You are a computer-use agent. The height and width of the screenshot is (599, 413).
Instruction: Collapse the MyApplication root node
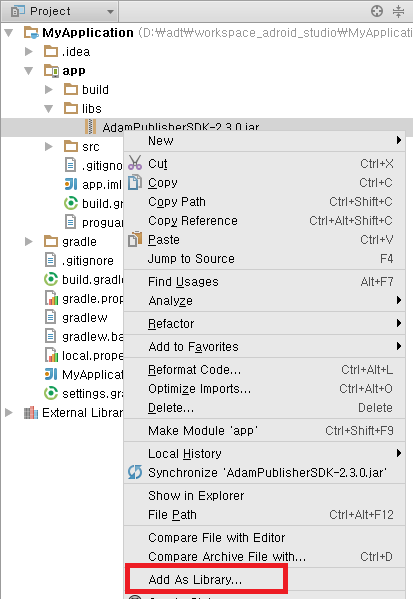(x=9, y=33)
